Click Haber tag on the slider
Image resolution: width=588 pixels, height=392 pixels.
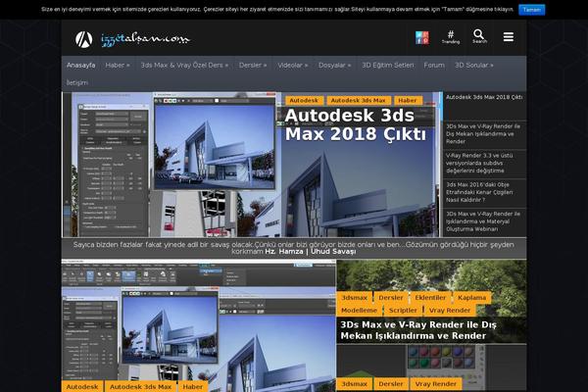click(x=408, y=101)
